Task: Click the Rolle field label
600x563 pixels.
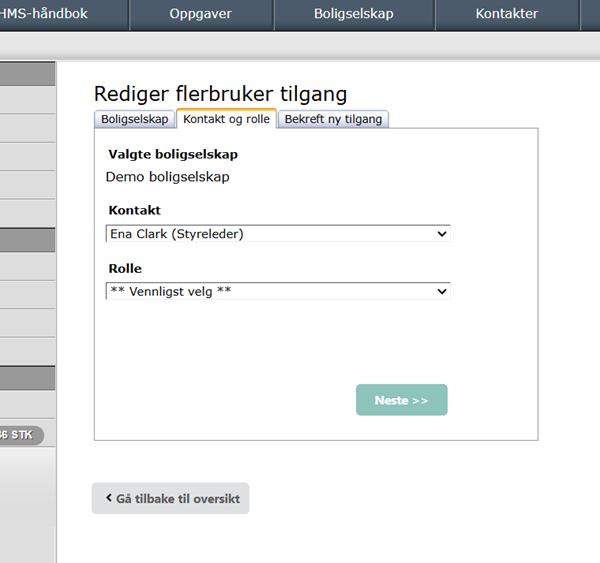Action: (x=125, y=269)
